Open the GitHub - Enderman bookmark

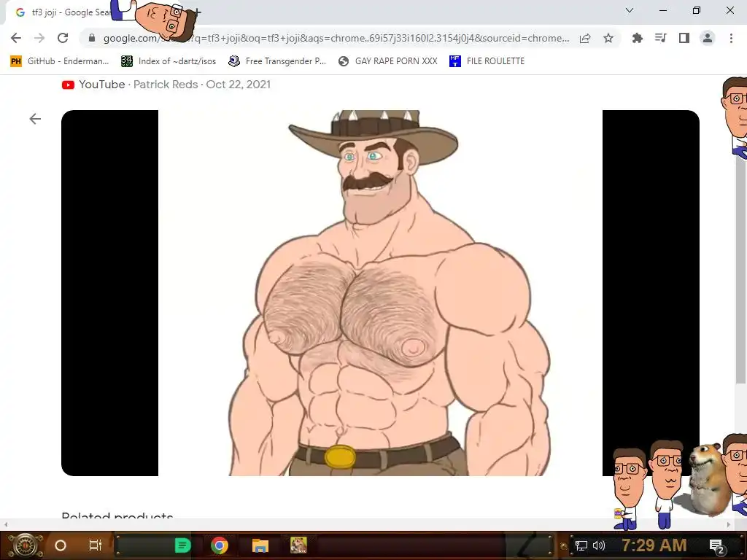point(60,61)
